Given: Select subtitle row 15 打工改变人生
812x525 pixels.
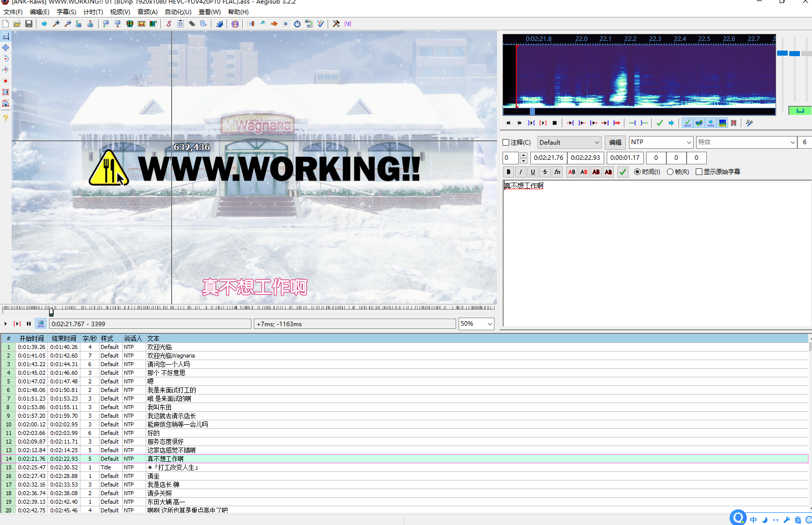Looking at the screenshot, I should pos(404,467).
